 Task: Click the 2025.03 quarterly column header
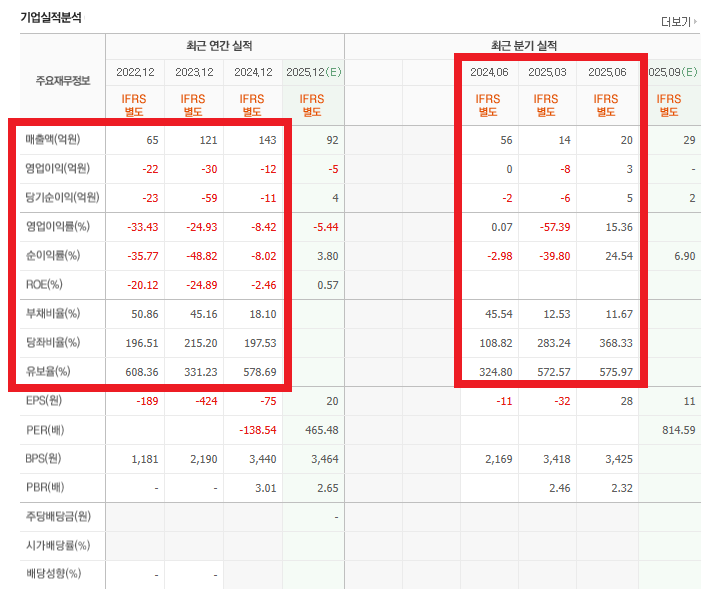pyautogui.click(x=546, y=72)
